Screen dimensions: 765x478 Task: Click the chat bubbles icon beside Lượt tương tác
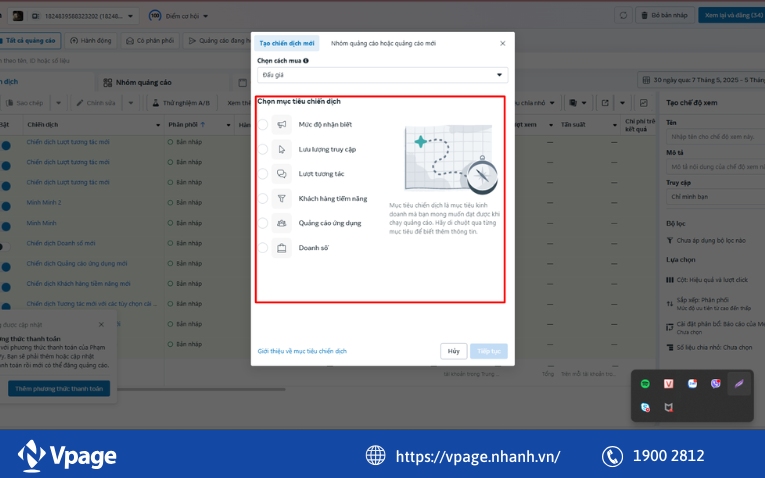[282, 174]
